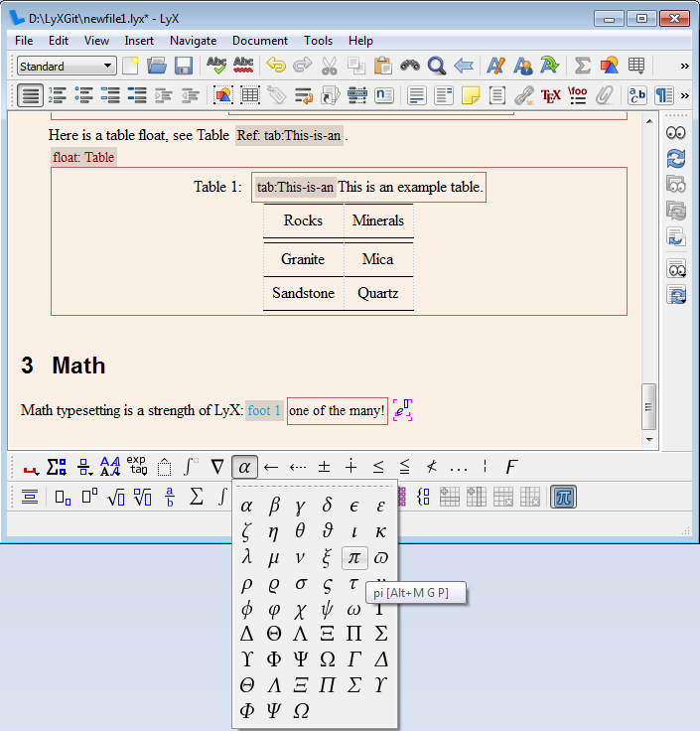This screenshot has width=700, height=731.
Task: Click the \foo list icon
Action: pyautogui.click(x=578, y=95)
